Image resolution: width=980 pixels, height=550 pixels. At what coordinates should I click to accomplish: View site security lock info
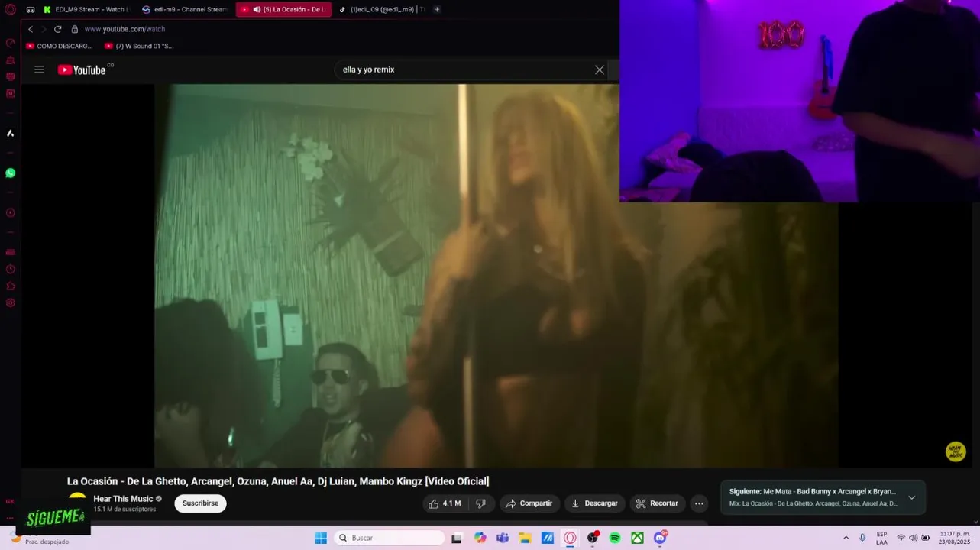[x=75, y=29]
